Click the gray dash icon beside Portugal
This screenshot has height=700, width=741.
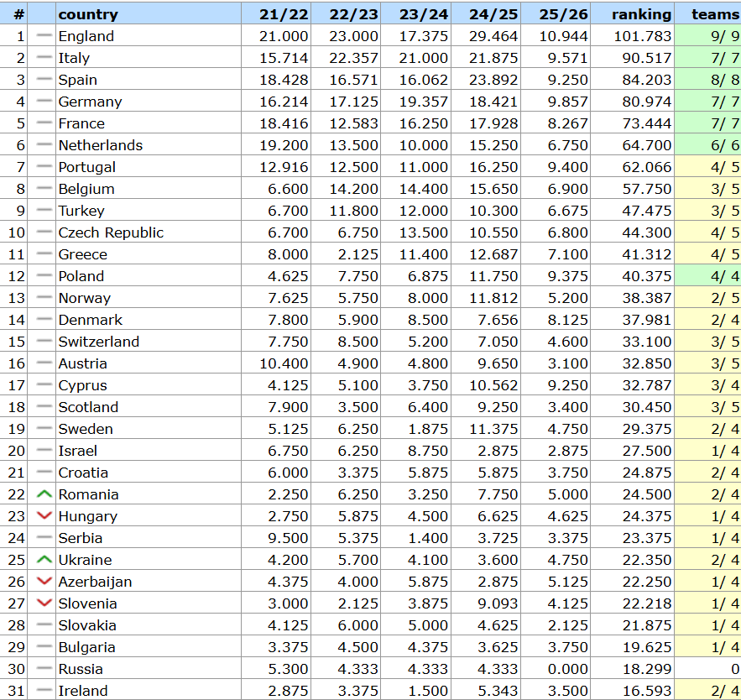click(x=44, y=167)
